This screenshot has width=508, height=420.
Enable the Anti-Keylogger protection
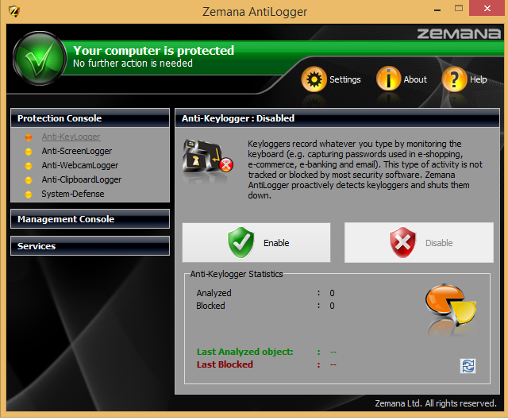256,242
